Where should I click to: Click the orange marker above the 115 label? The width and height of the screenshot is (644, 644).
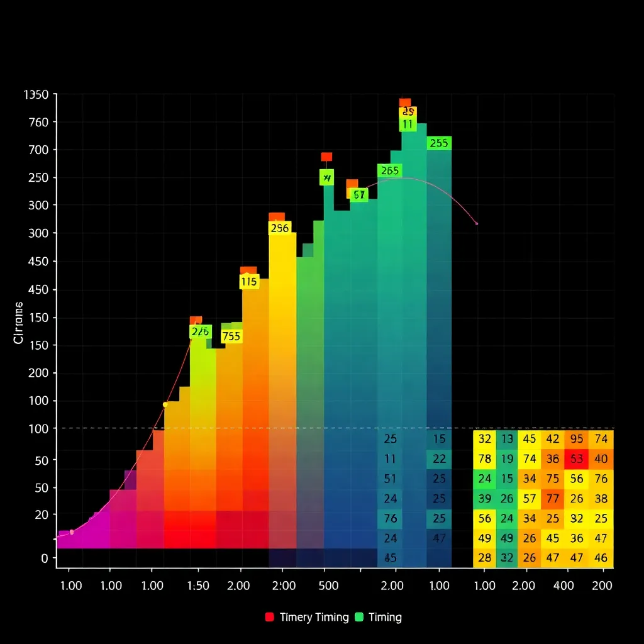(x=248, y=271)
